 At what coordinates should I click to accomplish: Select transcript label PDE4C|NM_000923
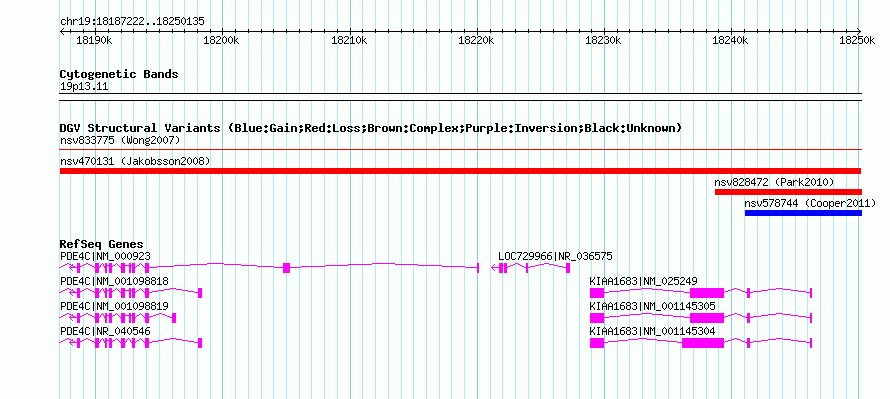[105, 257]
